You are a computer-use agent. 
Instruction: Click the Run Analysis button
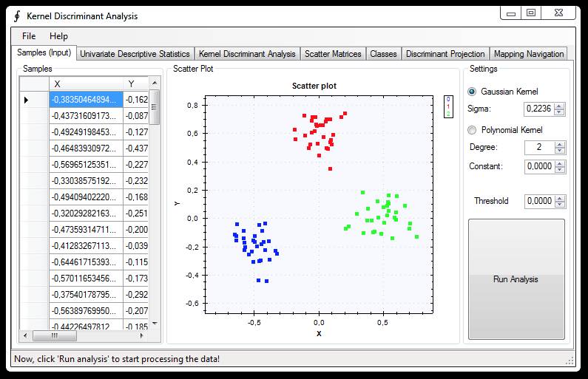pos(516,279)
